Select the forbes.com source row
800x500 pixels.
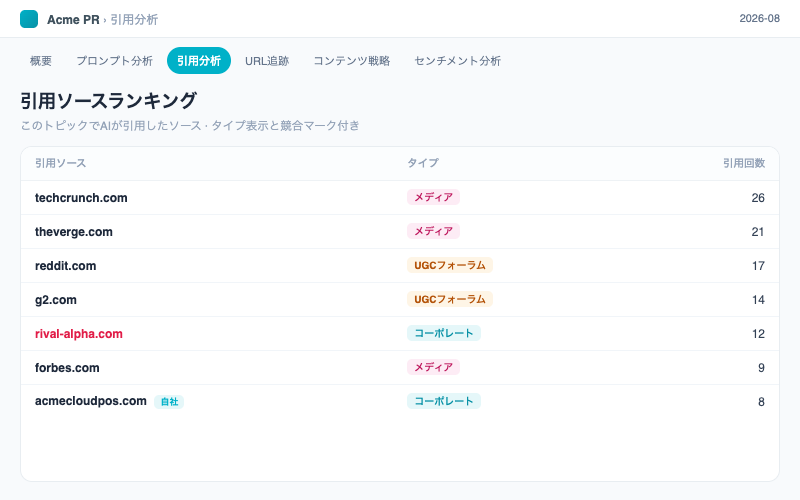click(400, 368)
